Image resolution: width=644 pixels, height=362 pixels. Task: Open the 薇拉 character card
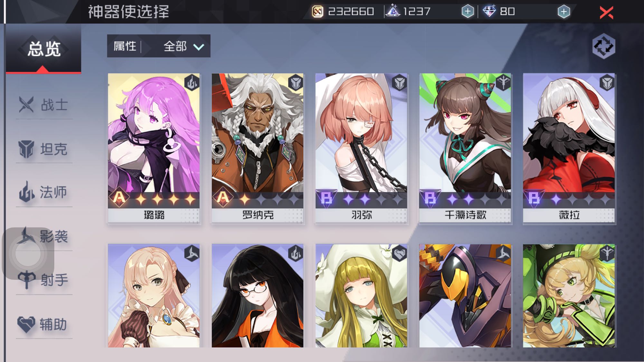click(569, 148)
